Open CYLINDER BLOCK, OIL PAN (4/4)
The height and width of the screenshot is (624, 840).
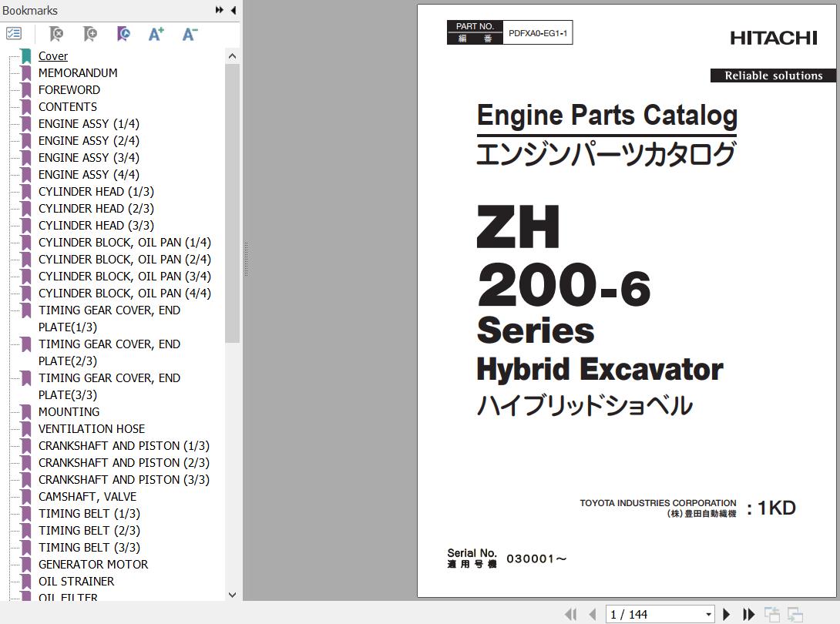[x=125, y=294]
